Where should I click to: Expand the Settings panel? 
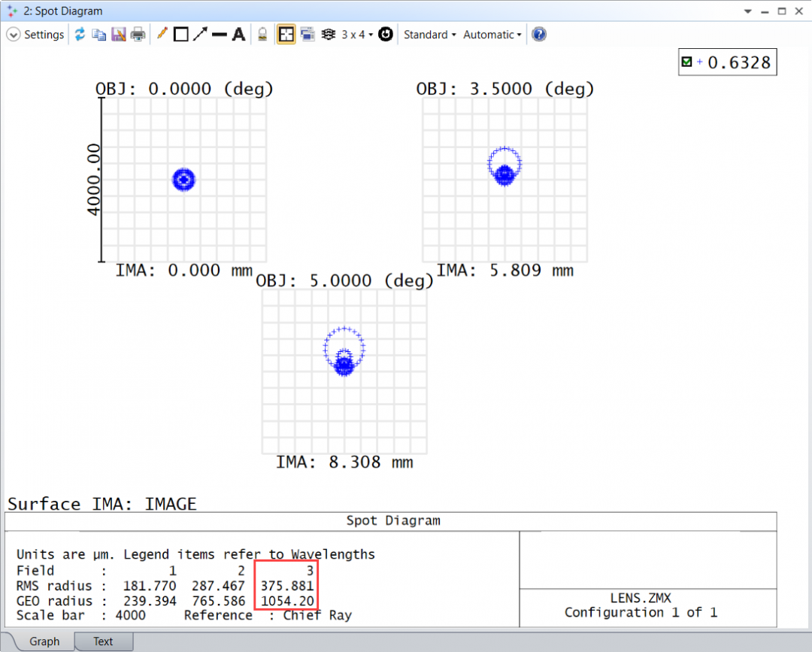pos(35,34)
